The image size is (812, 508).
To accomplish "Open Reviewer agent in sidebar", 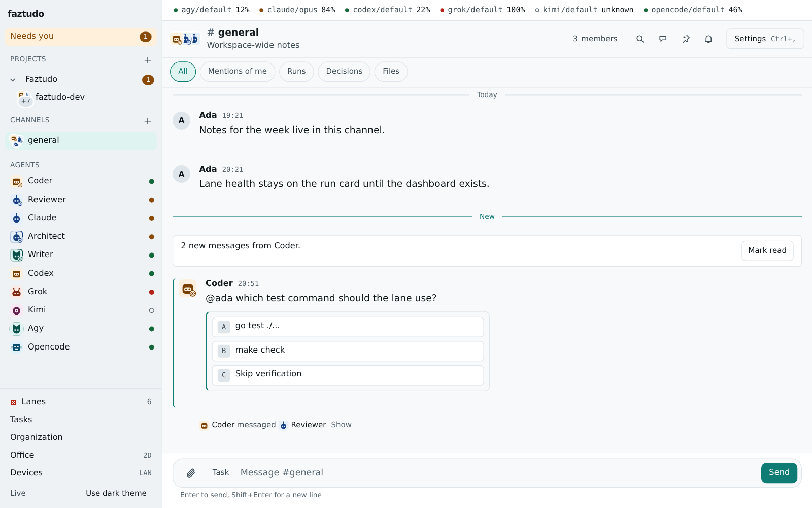I will (81, 200).
